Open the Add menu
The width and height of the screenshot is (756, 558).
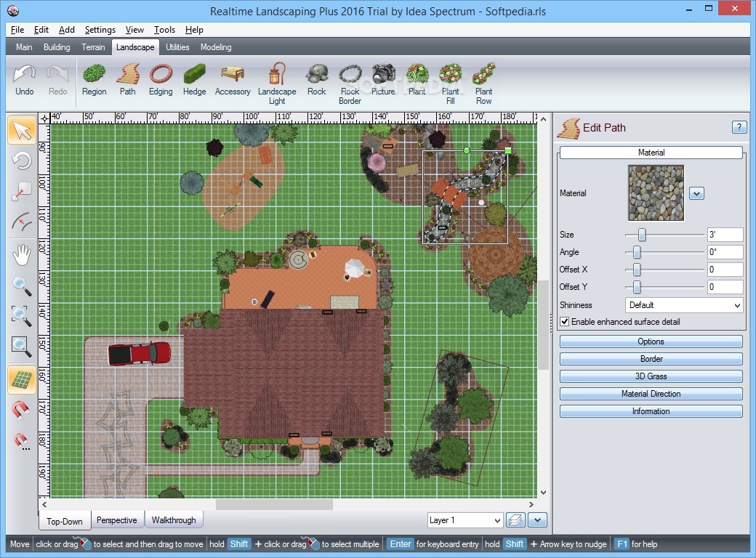click(x=67, y=30)
